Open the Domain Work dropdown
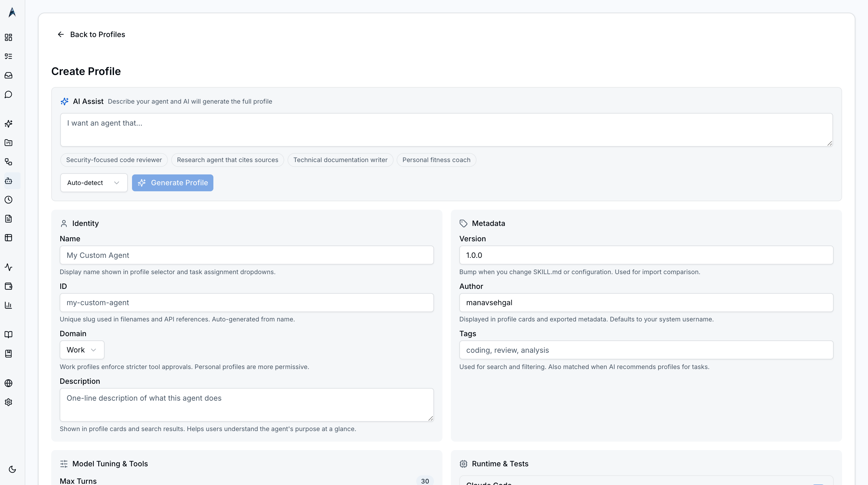868x485 pixels. (x=82, y=350)
